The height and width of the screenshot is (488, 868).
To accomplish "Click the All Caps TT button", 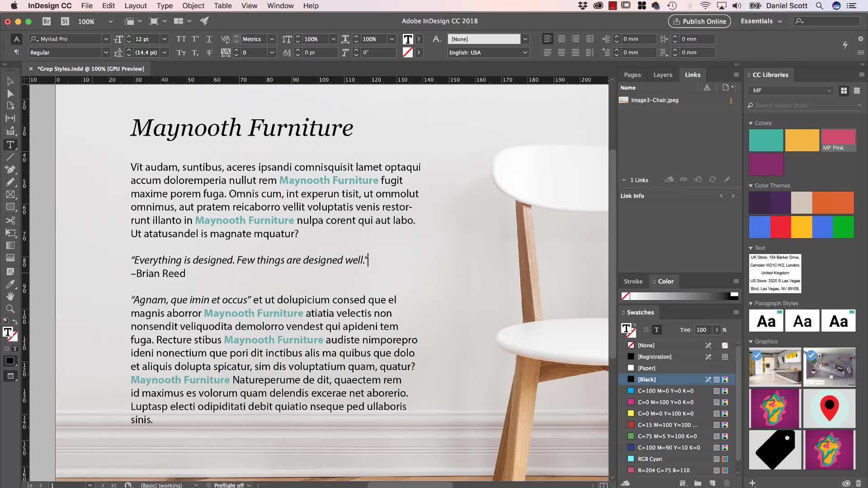I will (x=181, y=39).
